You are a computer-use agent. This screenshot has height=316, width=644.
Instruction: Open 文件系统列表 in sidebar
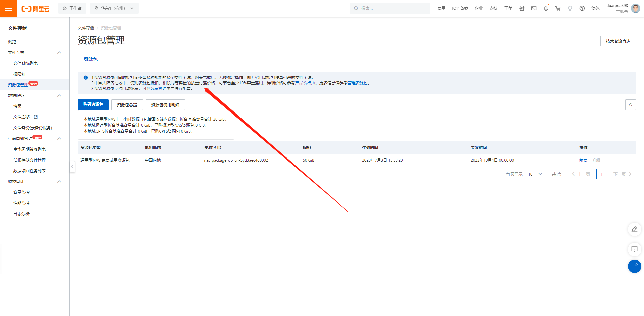[x=25, y=63]
